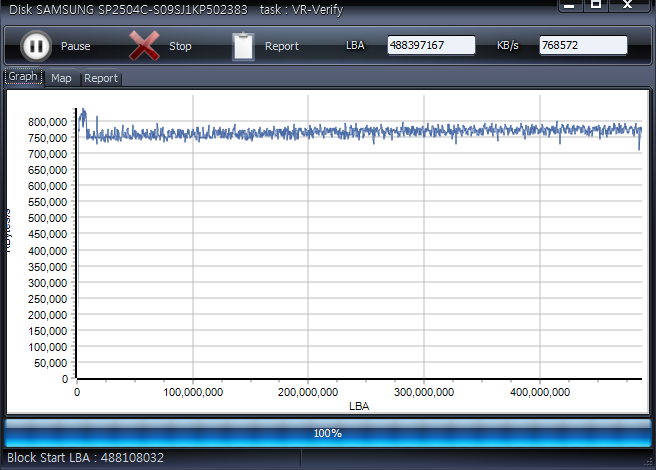Image resolution: width=656 pixels, height=470 pixels.
Task: Click the 100,000,000 x-axis label
Action: click(x=193, y=392)
